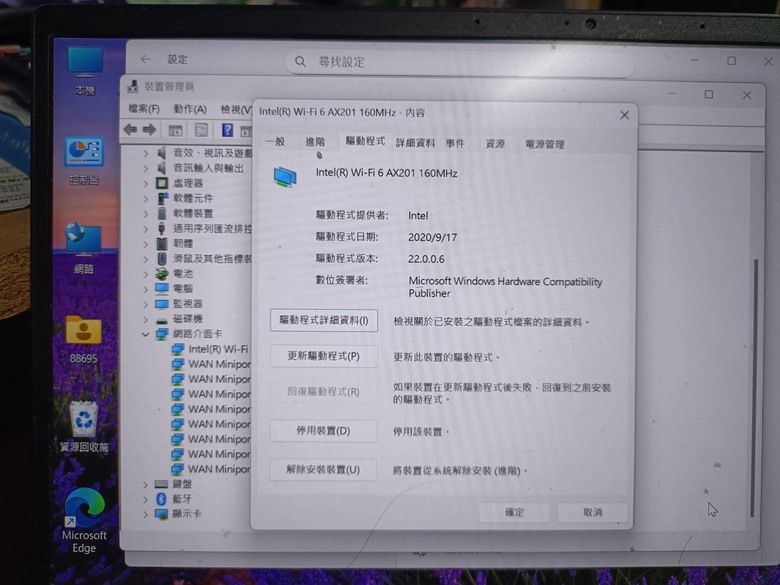Expand the 軟體元件 category
Viewport: 780px width, 585px height.
point(146,198)
